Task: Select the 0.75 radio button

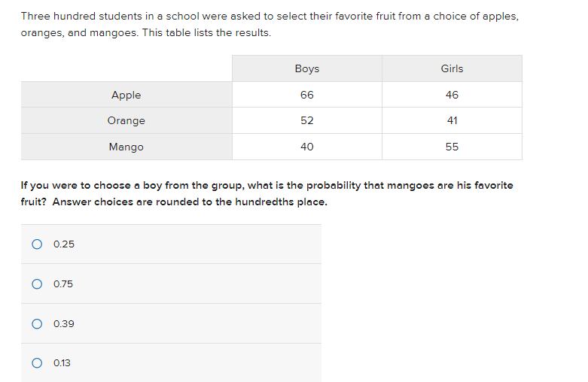Action: click(37, 284)
